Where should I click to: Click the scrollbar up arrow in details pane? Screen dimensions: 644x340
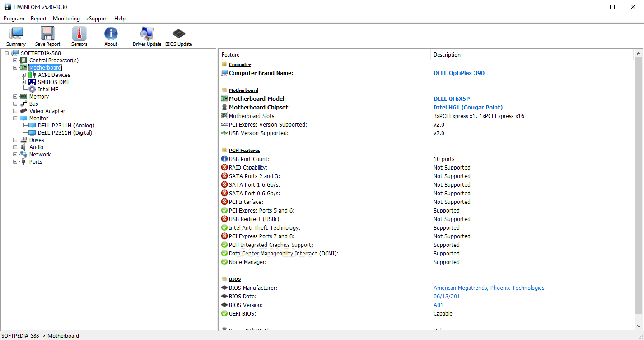click(639, 53)
